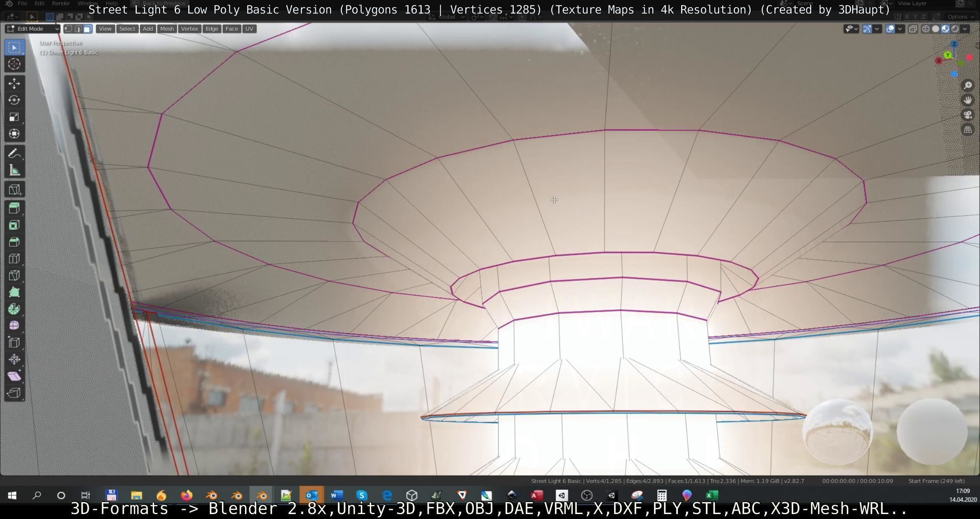Expand the shading options dropdown arrow
The image size is (980, 519).
pyautogui.click(x=965, y=29)
